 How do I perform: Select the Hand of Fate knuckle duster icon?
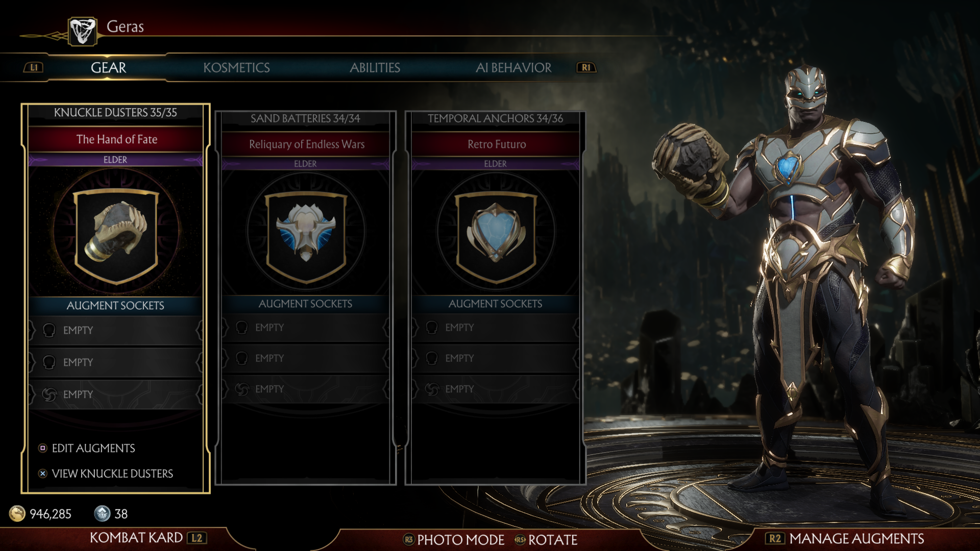pos(116,236)
